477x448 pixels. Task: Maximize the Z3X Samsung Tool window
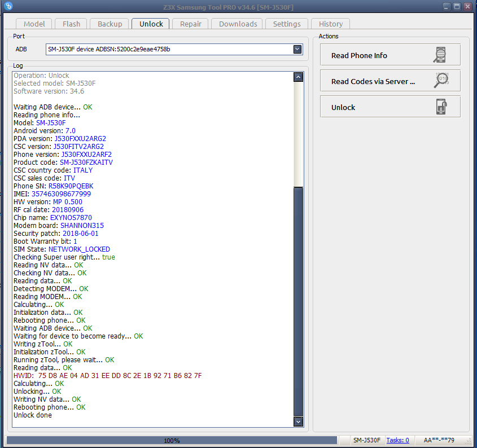coord(457,7)
